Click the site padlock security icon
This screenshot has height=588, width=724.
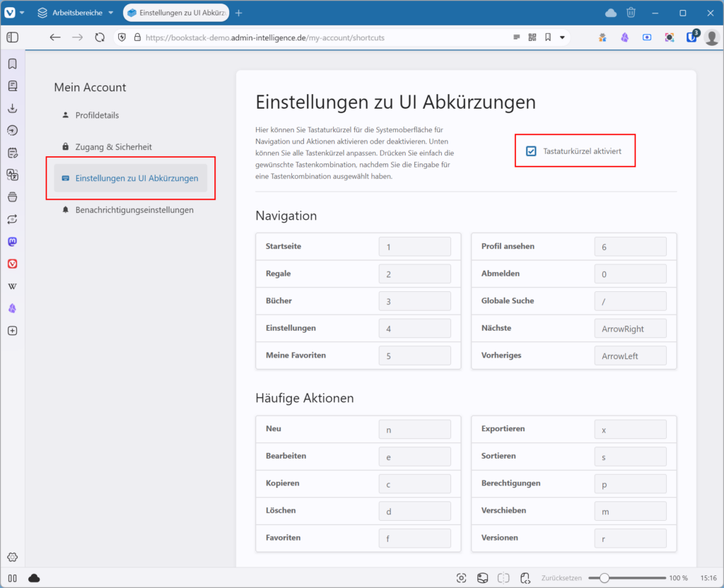[x=137, y=37]
